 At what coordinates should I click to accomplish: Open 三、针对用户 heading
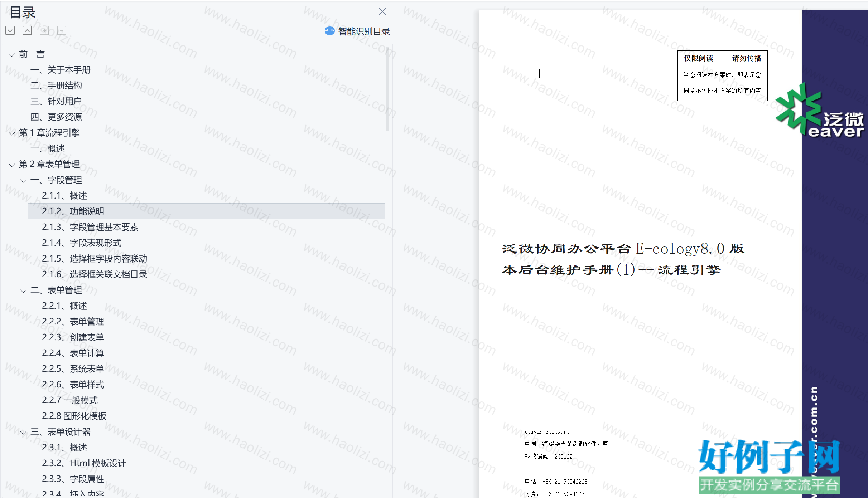click(x=56, y=101)
